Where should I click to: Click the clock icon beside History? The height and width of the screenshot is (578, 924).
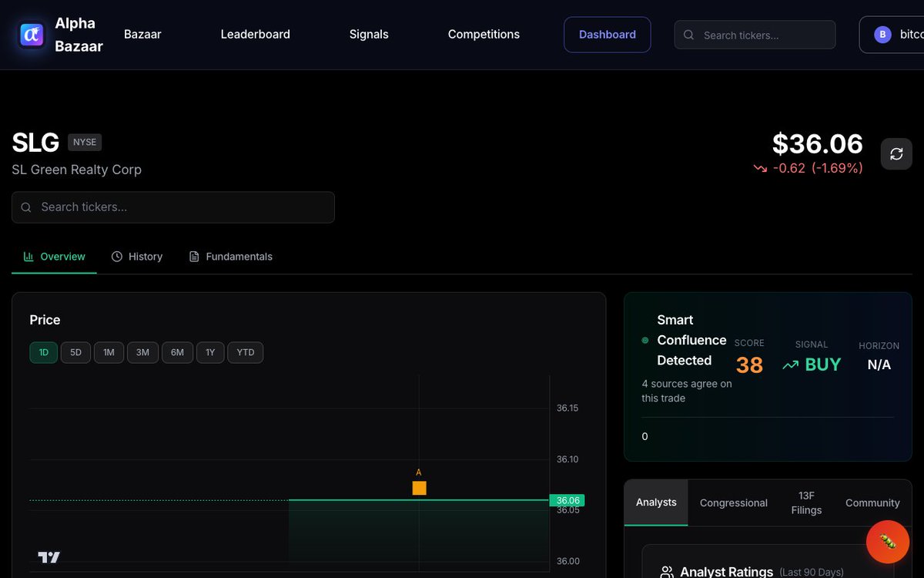pos(116,256)
